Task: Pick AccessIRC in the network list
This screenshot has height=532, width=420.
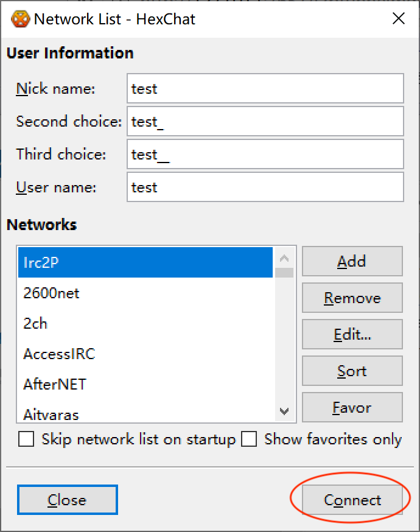Action: (x=145, y=354)
